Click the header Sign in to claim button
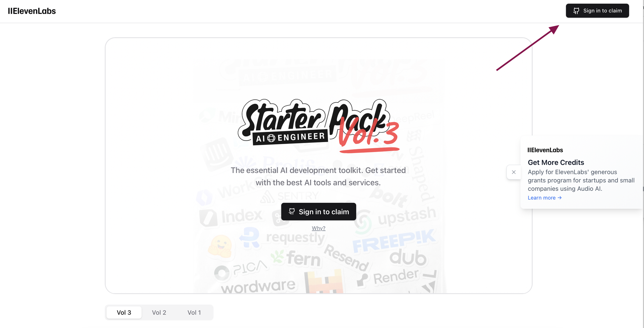The image size is (644, 328). (x=597, y=11)
